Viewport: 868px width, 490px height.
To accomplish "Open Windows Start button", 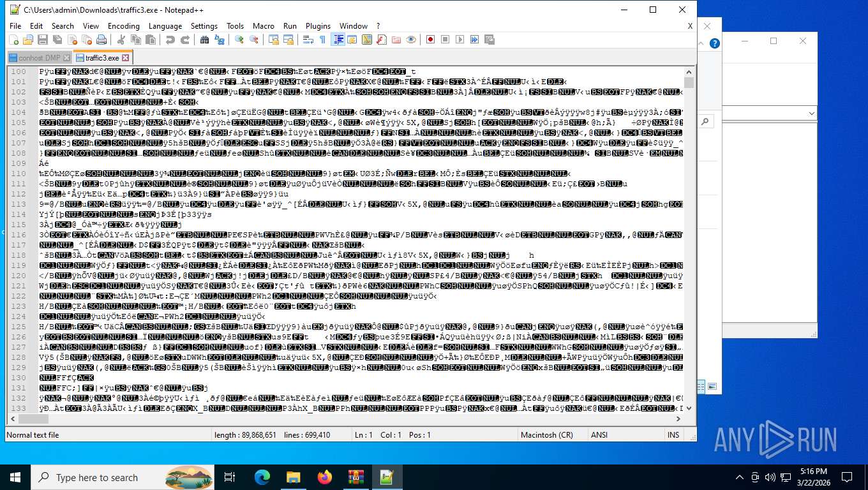I will pyautogui.click(x=15, y=477).
